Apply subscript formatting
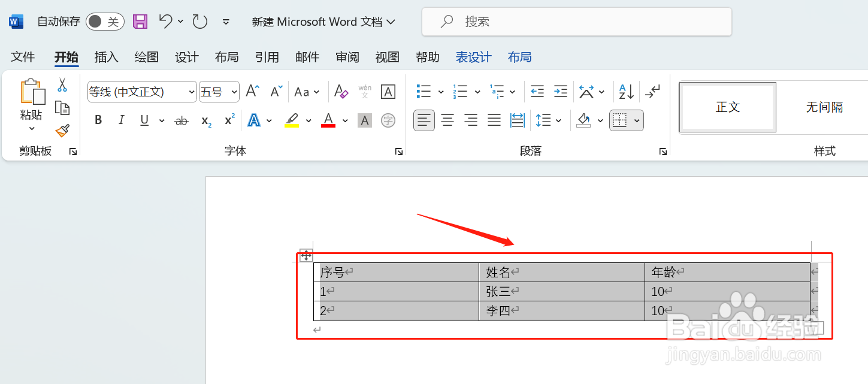 click(x=205, y=120)
